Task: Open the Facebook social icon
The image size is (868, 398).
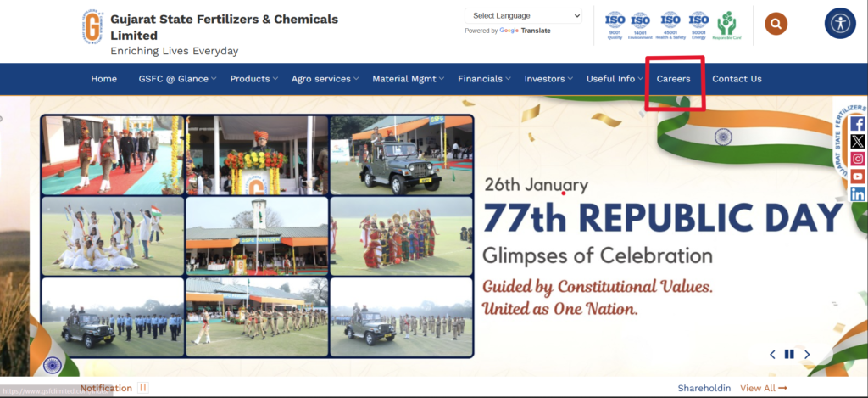Action: click(x=858, y=124)
